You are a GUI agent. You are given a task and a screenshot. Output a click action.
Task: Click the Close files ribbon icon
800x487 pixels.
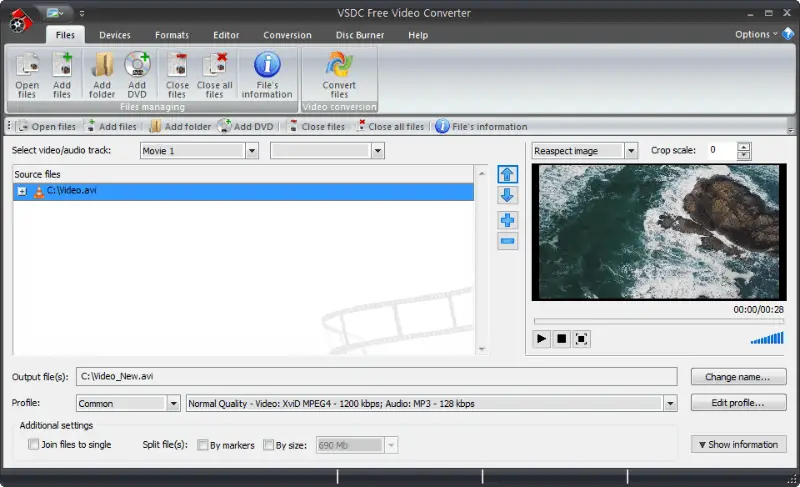pyautogui.click(x=177, y=75)
